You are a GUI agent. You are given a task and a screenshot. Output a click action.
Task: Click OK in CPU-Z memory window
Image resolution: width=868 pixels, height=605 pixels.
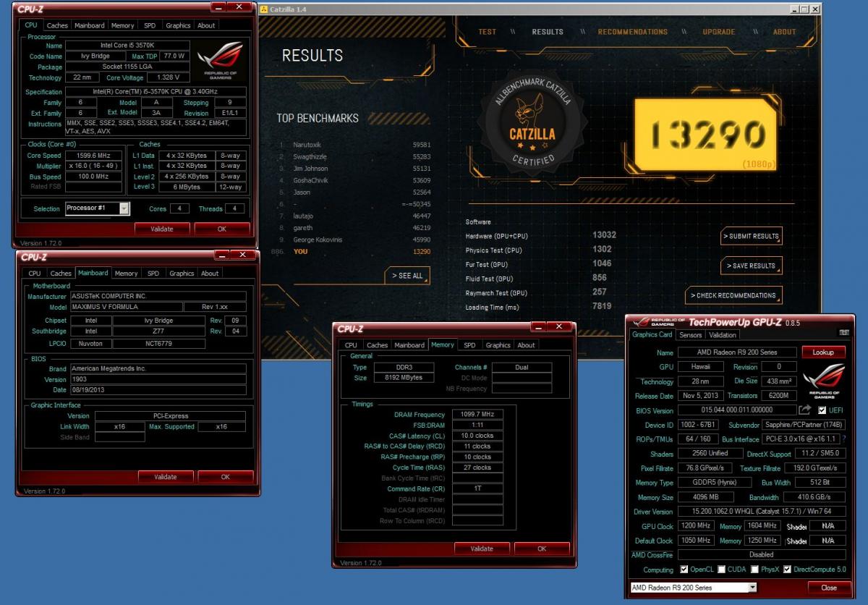542,549
